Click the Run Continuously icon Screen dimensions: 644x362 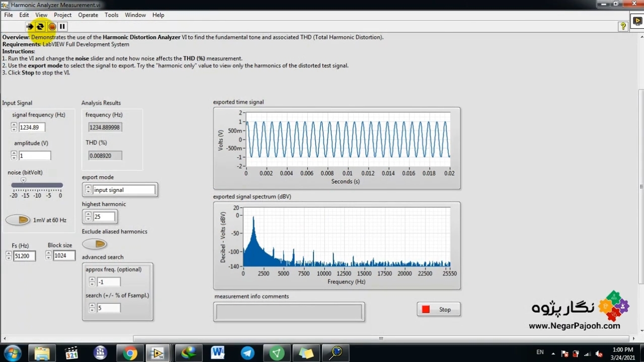point(40,27)
